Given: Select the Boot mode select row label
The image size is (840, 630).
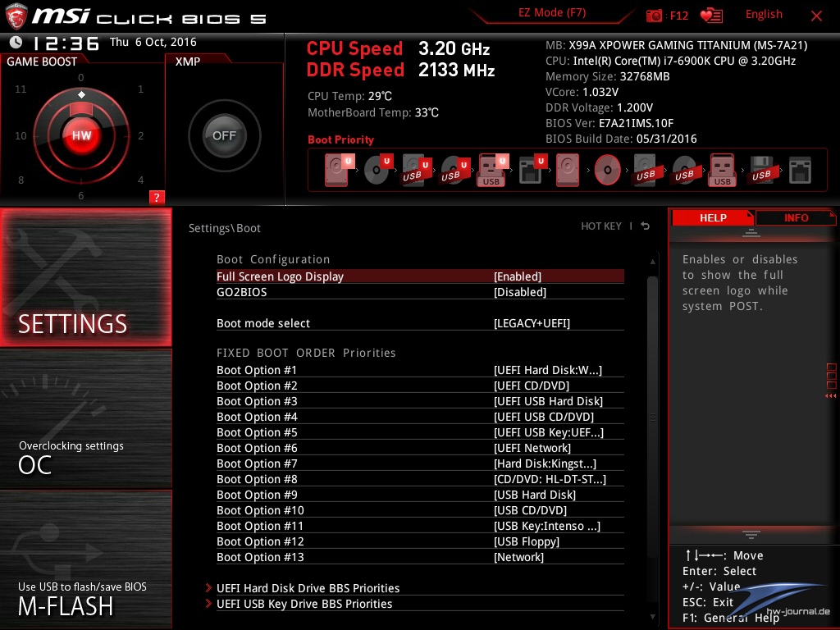Looking at the screenshot, I should 263,323.
